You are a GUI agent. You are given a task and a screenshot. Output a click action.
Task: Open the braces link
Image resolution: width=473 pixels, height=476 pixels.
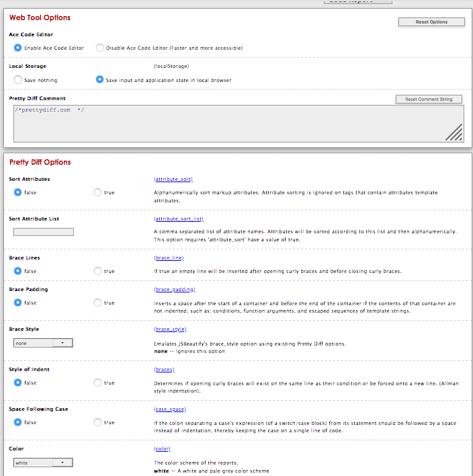coord(164,370)
